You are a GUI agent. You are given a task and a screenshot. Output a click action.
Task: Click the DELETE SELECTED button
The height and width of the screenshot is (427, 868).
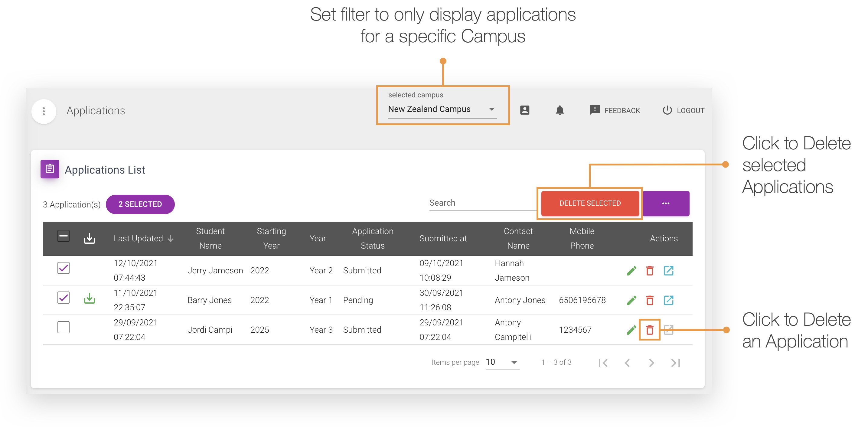coord(590,203)
